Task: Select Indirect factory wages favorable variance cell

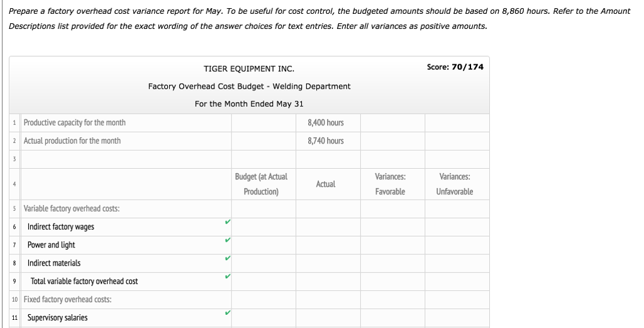Action: (392, 227)
